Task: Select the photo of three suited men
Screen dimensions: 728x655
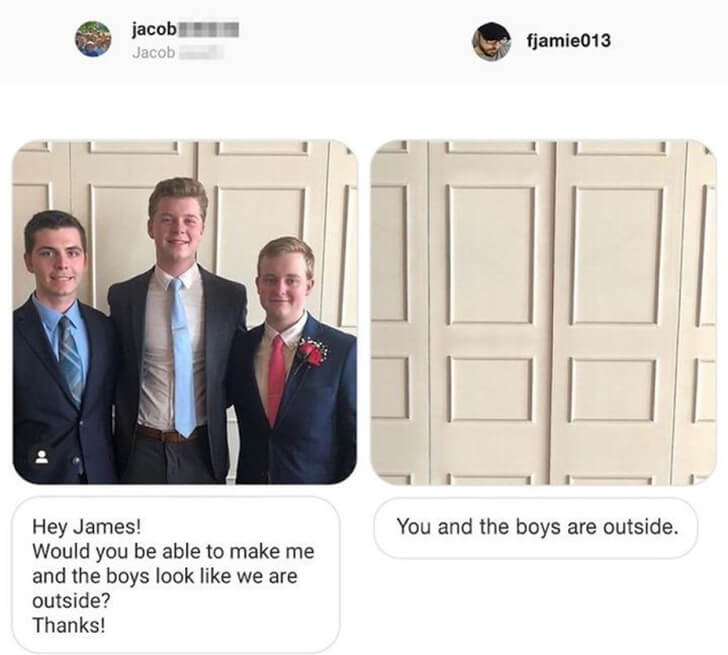Action: click(185, 311)
